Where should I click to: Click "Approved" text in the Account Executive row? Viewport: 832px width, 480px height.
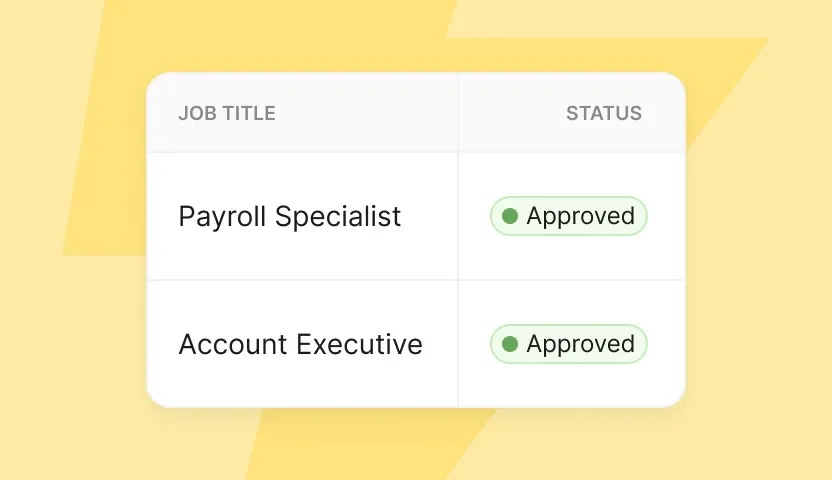[x=581, y=344]
